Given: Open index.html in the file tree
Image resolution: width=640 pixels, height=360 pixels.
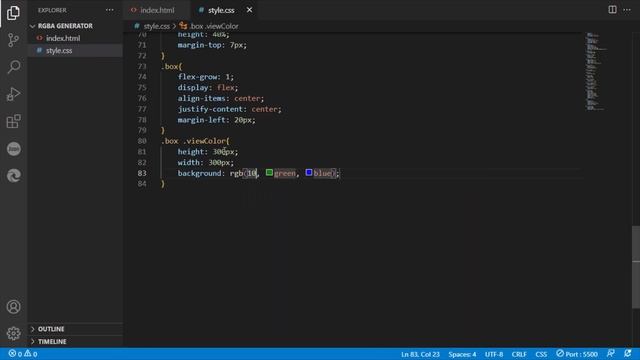Looking at the screenshot, I should tap(63, 38).
